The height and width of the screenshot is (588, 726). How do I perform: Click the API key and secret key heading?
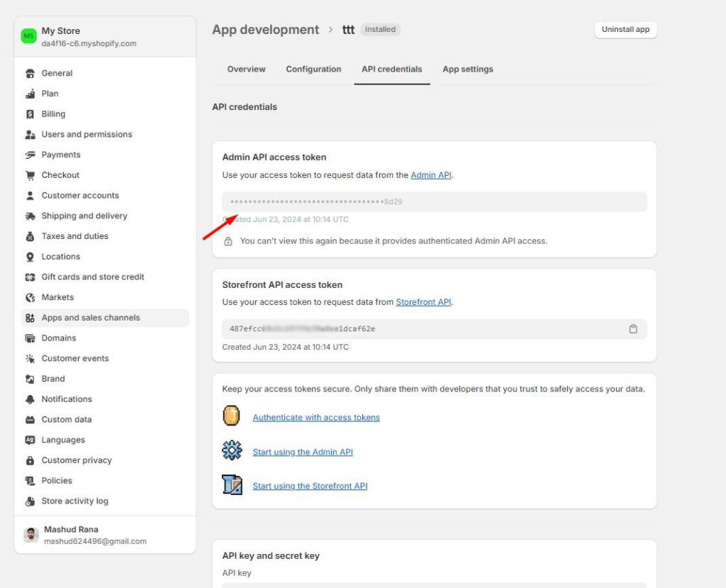click(271, 556)
